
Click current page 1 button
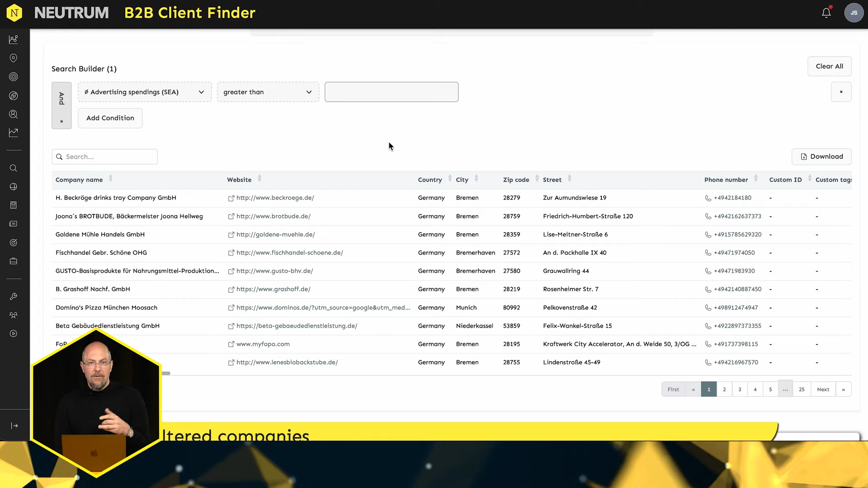pos(709,389)
